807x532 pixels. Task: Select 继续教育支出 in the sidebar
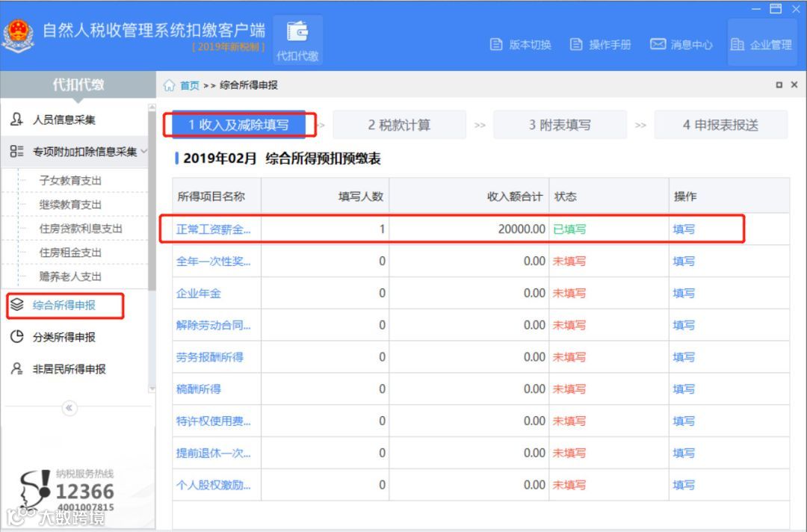point(70,204)
